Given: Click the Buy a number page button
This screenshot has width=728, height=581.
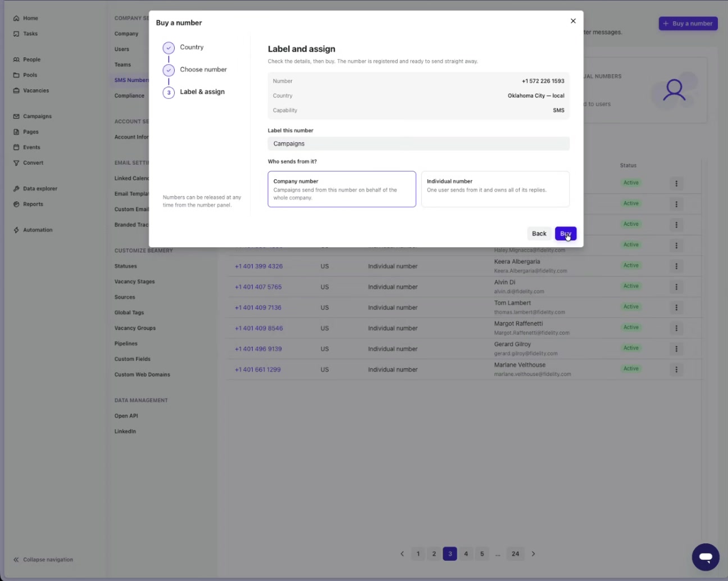Looking at the screenshot, I should [688, 24].
